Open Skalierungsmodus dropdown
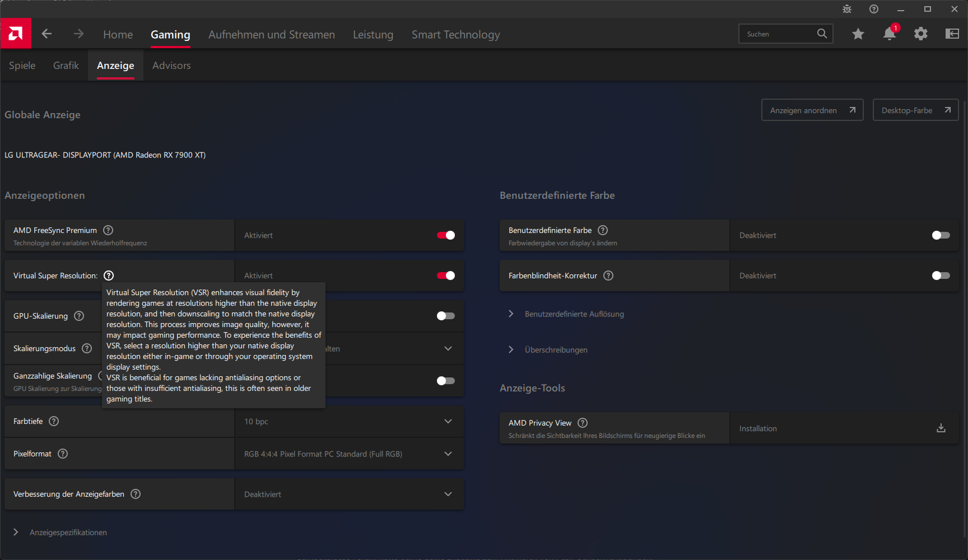Viewport: 968px width, 560px height. tap(448, 348)
